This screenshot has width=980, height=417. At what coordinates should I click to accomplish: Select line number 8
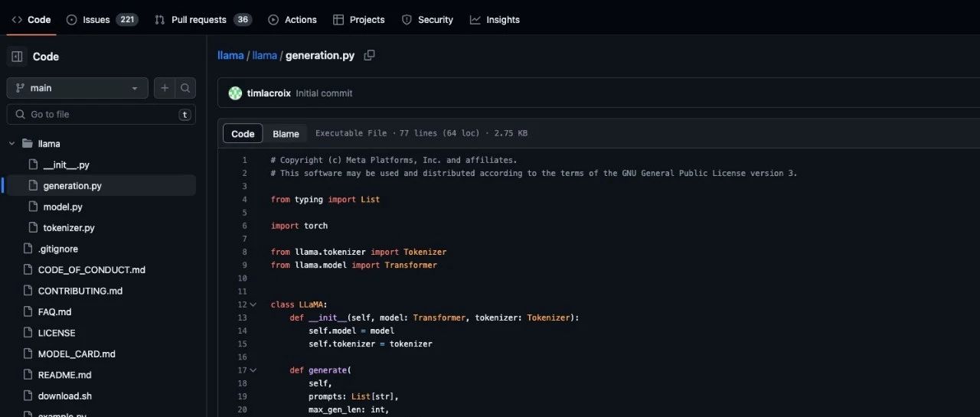coord(244,252)
